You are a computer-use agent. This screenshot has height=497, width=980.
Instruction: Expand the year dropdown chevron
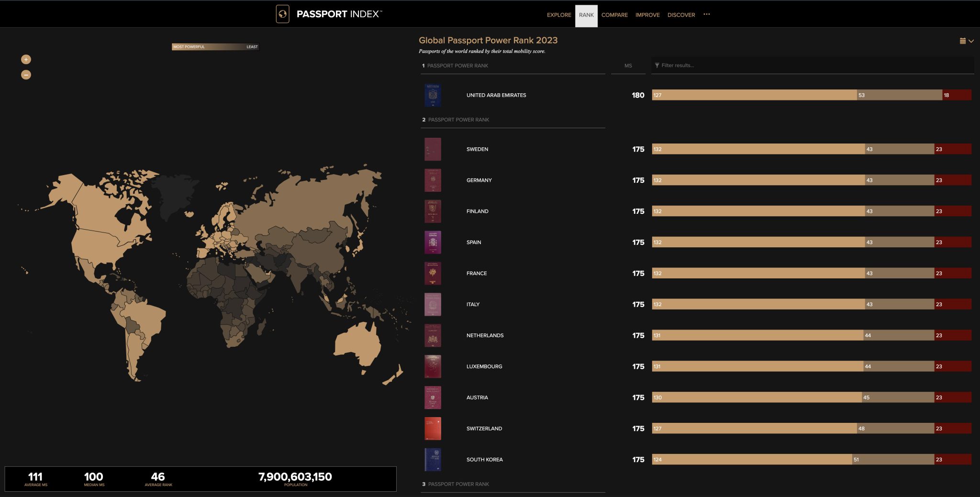[x=971, y=41]
